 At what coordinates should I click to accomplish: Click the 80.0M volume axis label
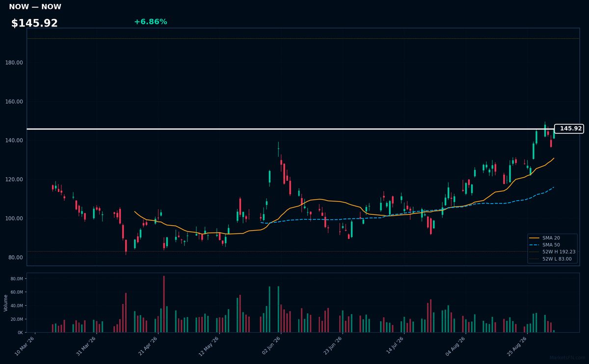pyautogui.click(x=17, y=279)
